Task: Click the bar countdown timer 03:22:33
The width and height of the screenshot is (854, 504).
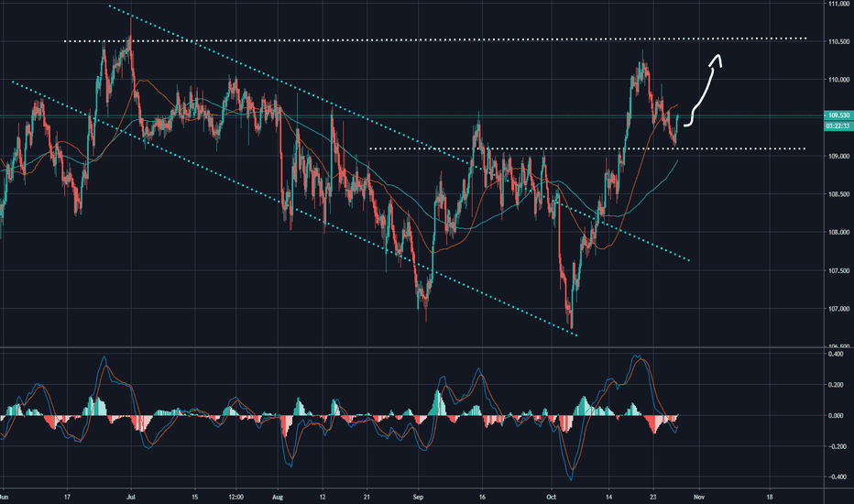Action: (838, 126)
